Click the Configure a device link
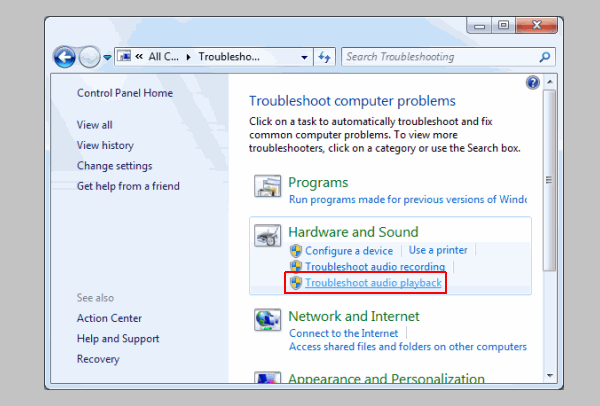The width and height of the screenshot is (600, 406). click(349, 250)
